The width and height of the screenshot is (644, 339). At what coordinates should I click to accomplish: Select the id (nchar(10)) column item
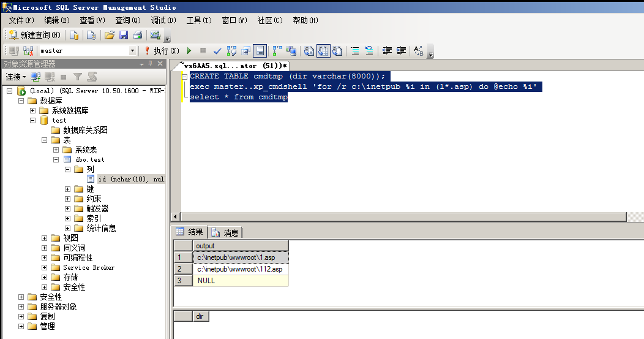click(132, 180)
